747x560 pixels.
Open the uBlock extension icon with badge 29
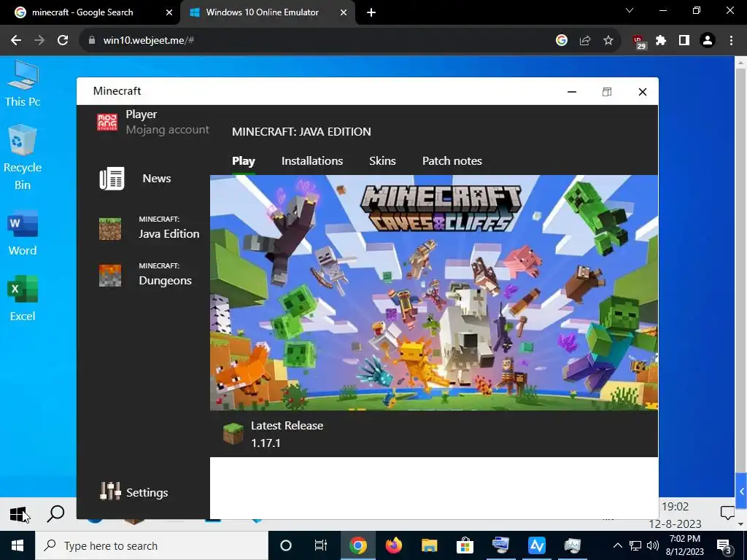click(x=639, y=42)
